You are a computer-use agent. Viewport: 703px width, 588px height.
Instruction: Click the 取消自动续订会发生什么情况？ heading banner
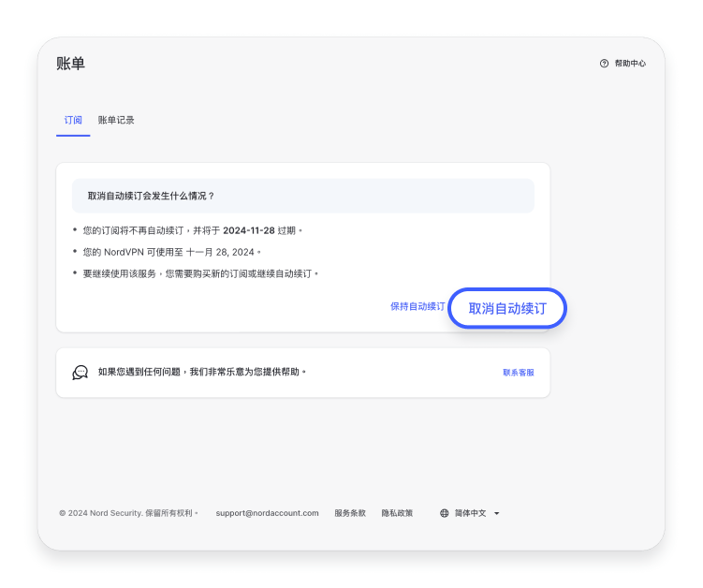(303, 196)
